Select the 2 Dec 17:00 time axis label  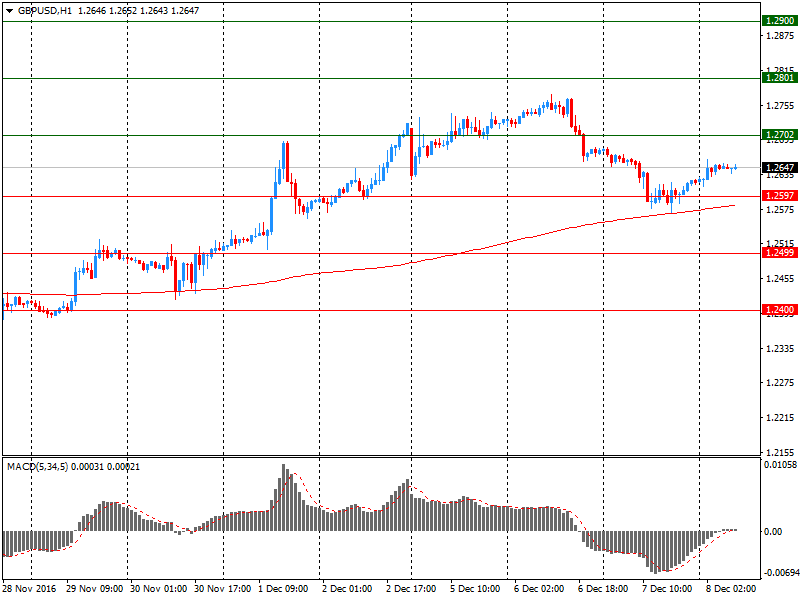point(411,589)
